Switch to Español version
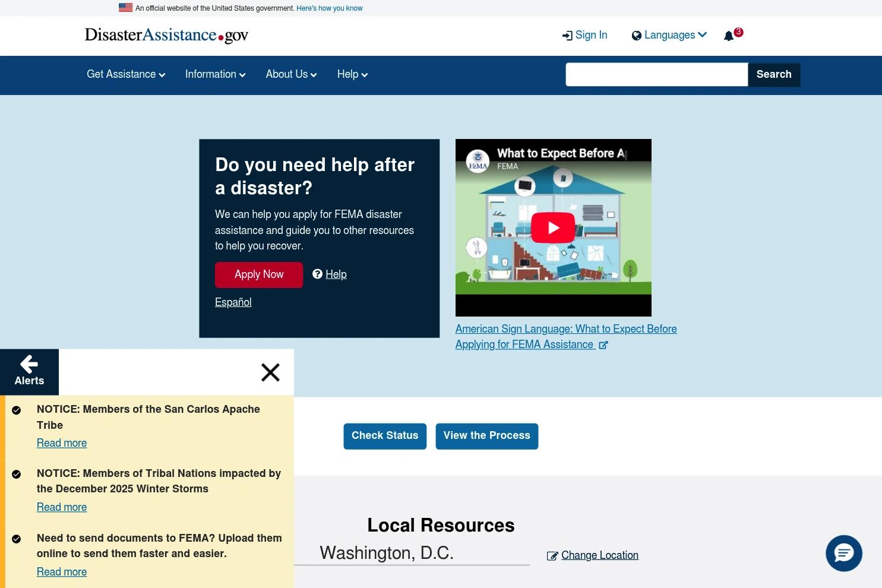This screenshot has height=588, width=882. pyautogui.click(x=233, y=302)
